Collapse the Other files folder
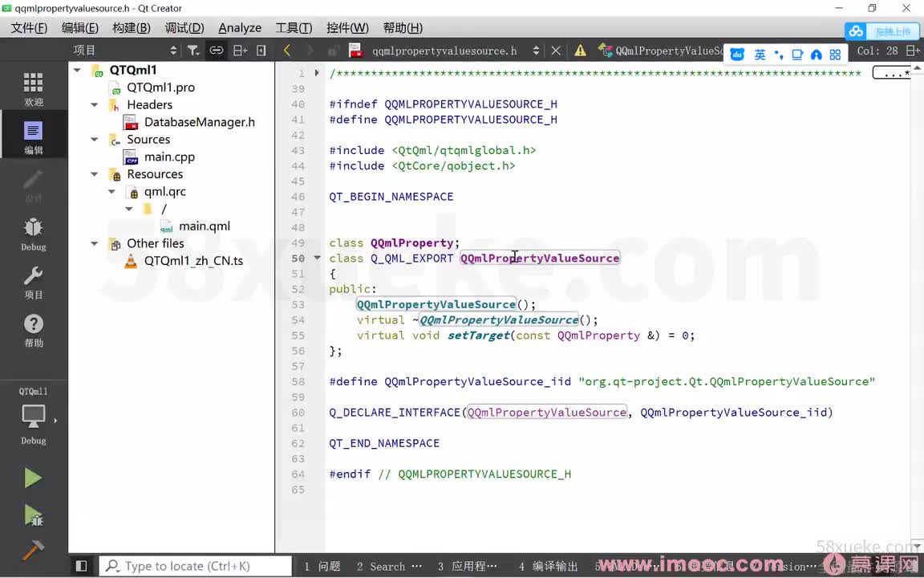This screenshot has height=578, width=924. 95,243
